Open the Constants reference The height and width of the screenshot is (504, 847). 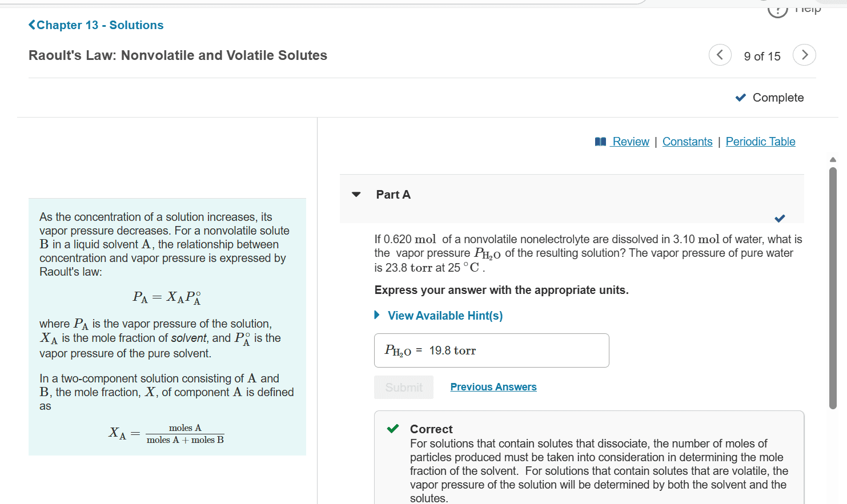pos(688,141)
